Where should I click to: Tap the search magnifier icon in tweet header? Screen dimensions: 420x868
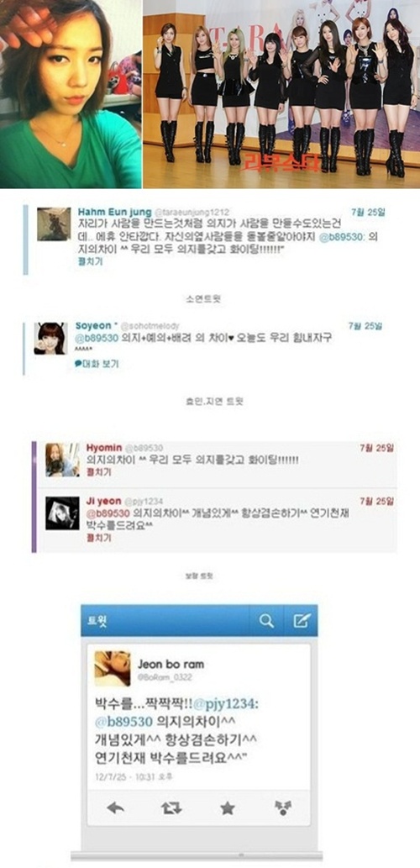coord(267,621)
